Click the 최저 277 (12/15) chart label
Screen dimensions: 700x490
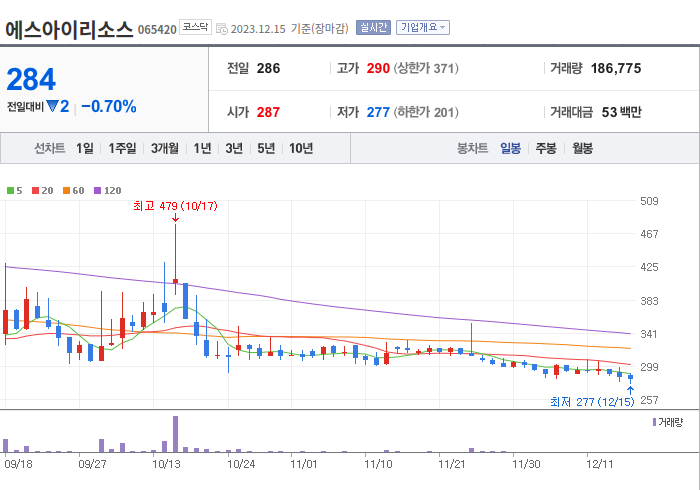pyautogui.click(x=592, y=402)
